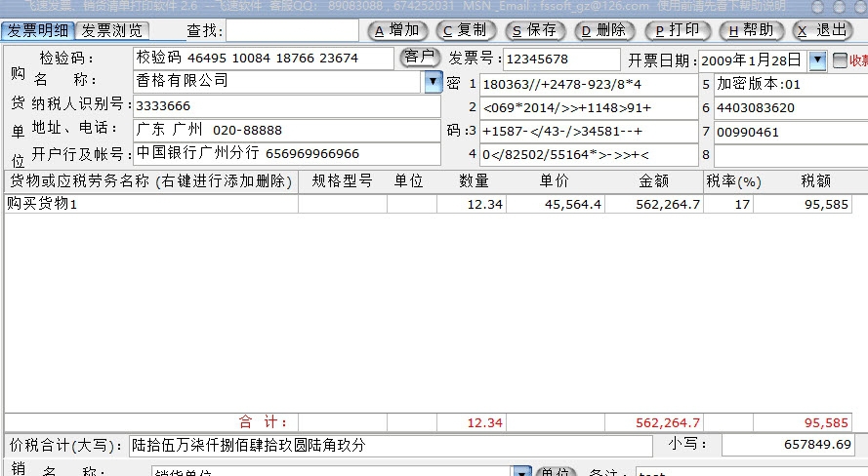Click quantity cell 12.34 in 购买货物1 row

point(472,204)
